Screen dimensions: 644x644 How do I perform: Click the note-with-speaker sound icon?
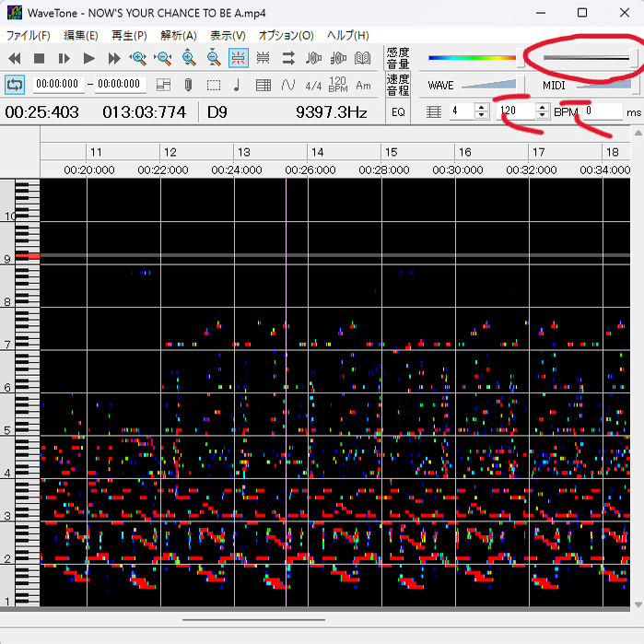[313, 58]
